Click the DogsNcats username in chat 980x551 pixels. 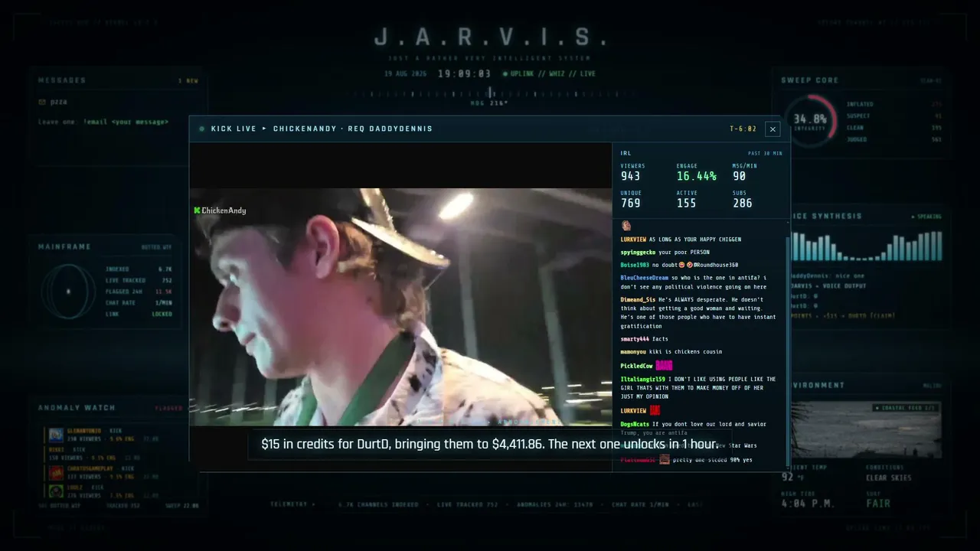point(634,424)
